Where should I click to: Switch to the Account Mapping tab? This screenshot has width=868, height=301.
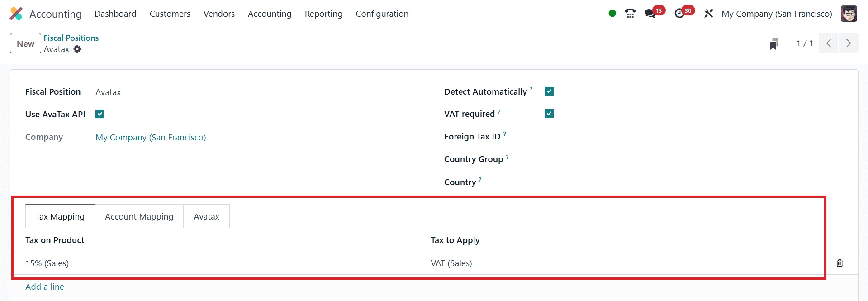139,216
